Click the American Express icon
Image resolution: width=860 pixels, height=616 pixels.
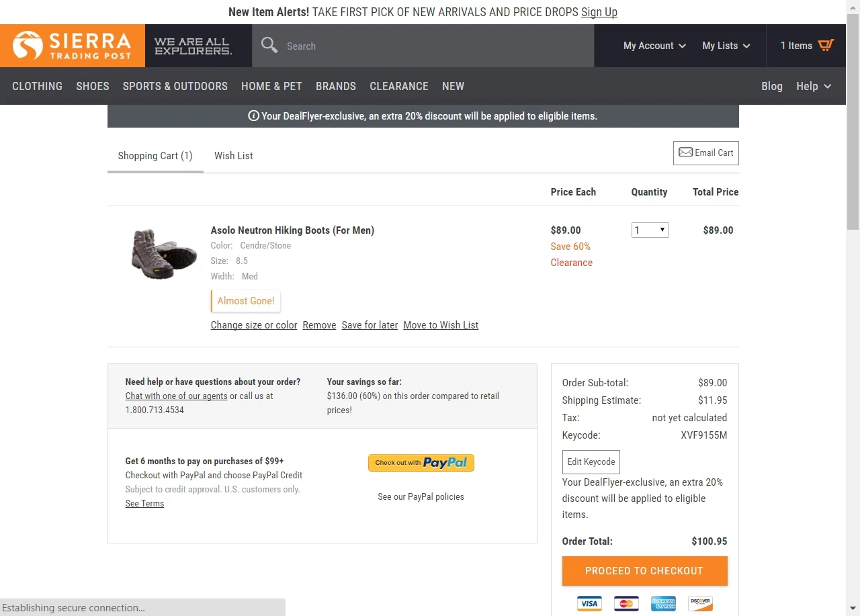[663, 603]
